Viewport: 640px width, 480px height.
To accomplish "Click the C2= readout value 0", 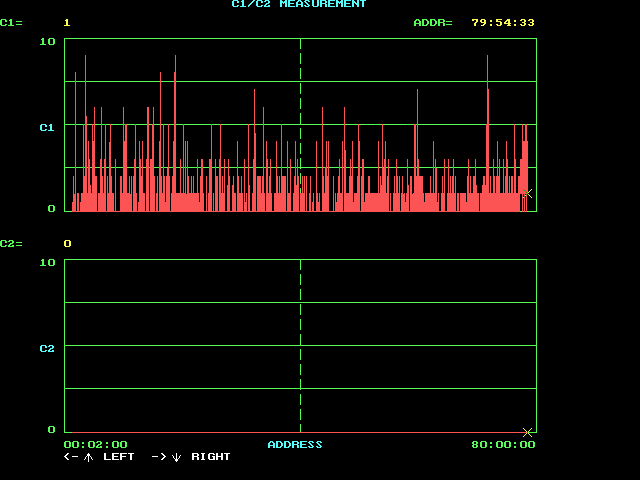I will (x=67, y=243).
